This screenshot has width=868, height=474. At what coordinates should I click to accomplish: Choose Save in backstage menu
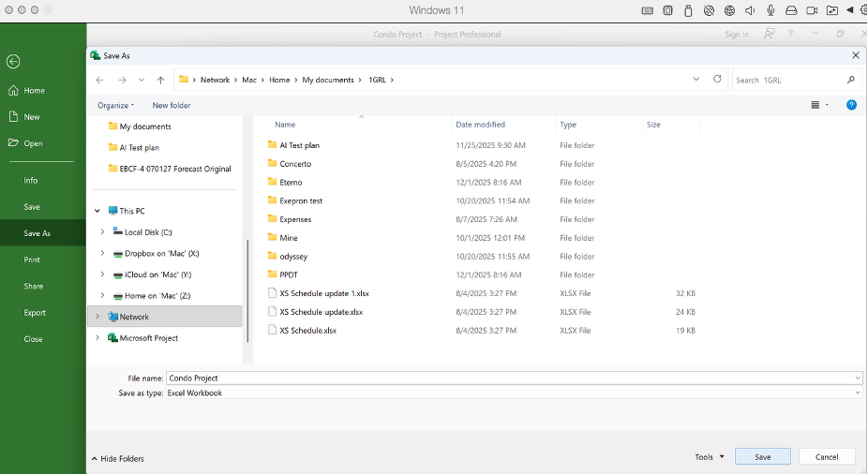(32, 207)
